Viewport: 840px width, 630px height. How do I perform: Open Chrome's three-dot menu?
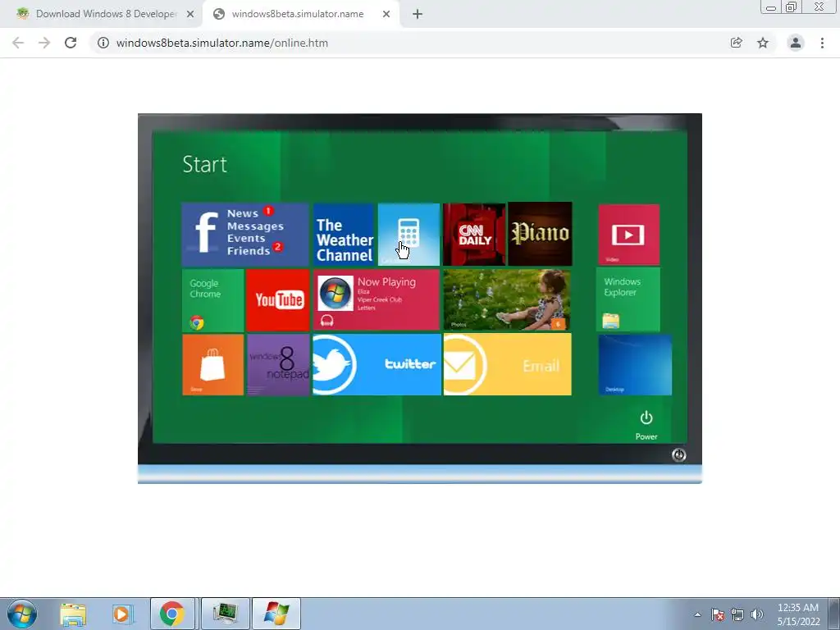pyautogui.click(x=822, y=43)
